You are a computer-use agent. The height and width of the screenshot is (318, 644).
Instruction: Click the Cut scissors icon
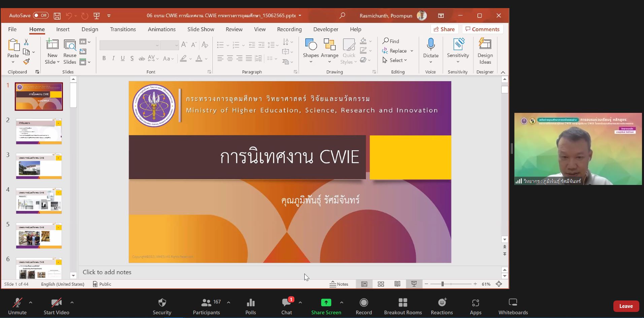(26, 42)
